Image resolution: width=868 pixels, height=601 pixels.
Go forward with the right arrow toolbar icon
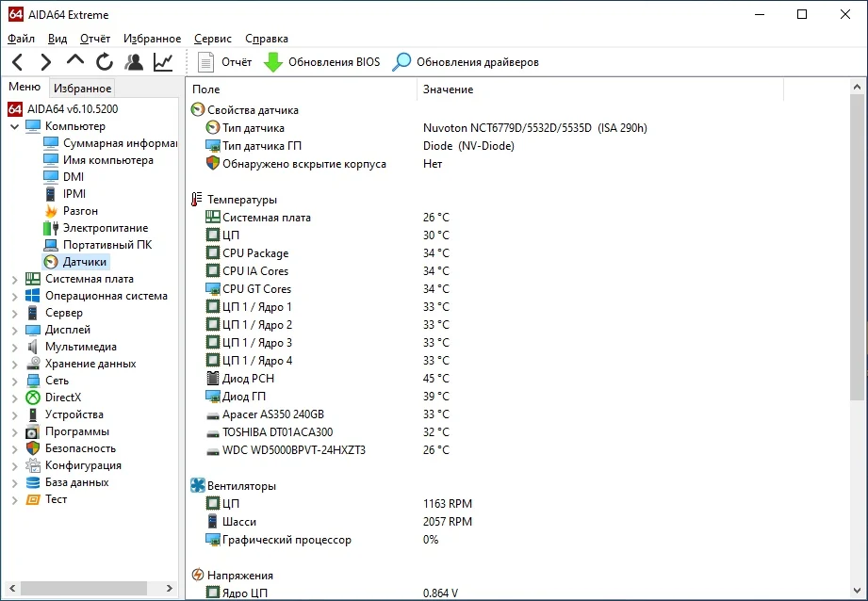point(46,62)
